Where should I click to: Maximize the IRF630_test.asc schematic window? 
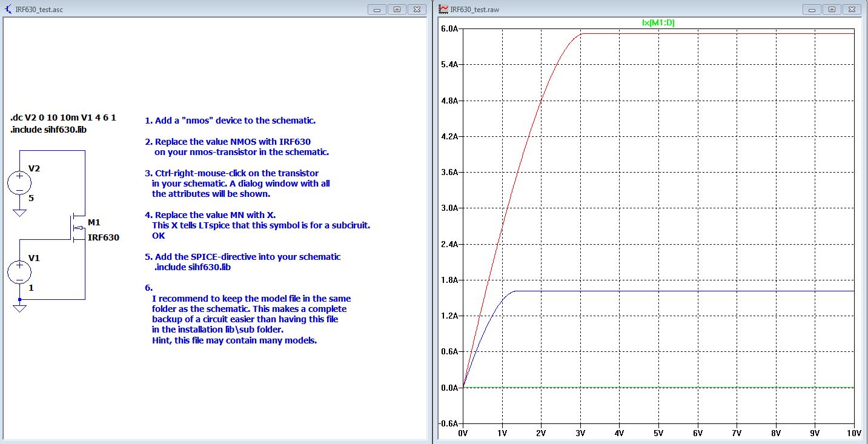(x=397, y=9)
